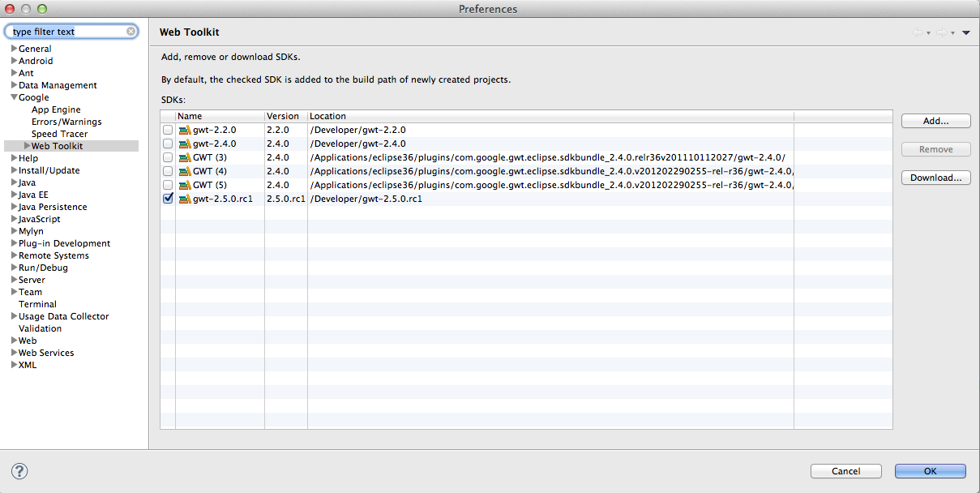The image size is (980, 493).
Task: Sort SDKs by Name column header
Action: [x=220, y=116]
